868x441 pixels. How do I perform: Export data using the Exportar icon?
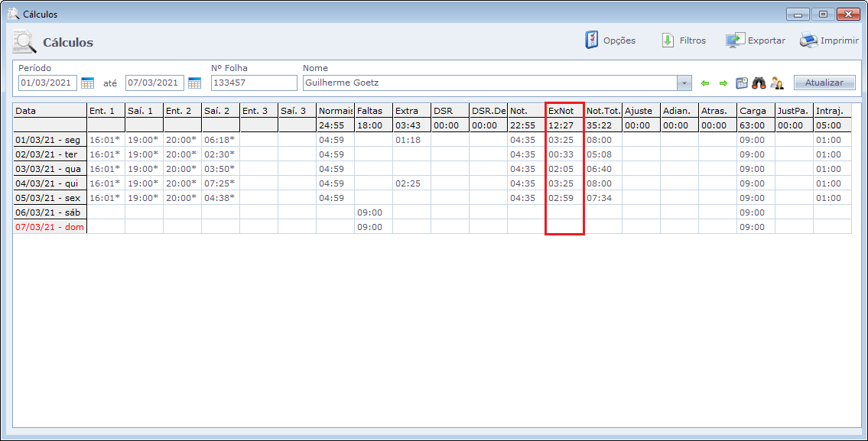tap(735, 41)
